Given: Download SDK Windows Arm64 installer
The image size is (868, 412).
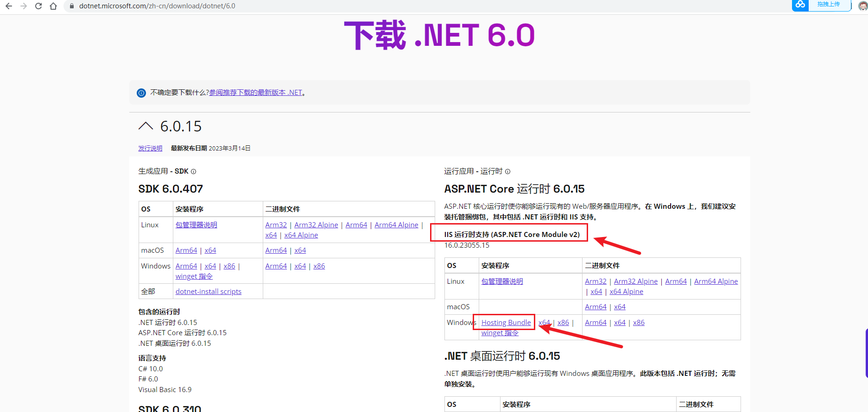Looking at the screenshot, I should tap(186, 266).
